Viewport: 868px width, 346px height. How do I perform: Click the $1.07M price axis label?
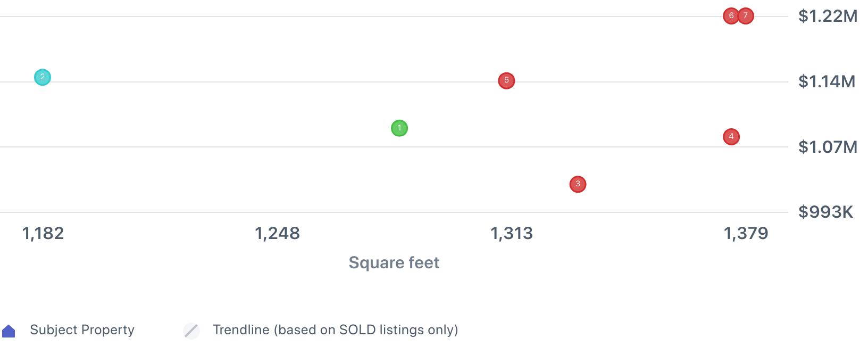click(828, 147)
